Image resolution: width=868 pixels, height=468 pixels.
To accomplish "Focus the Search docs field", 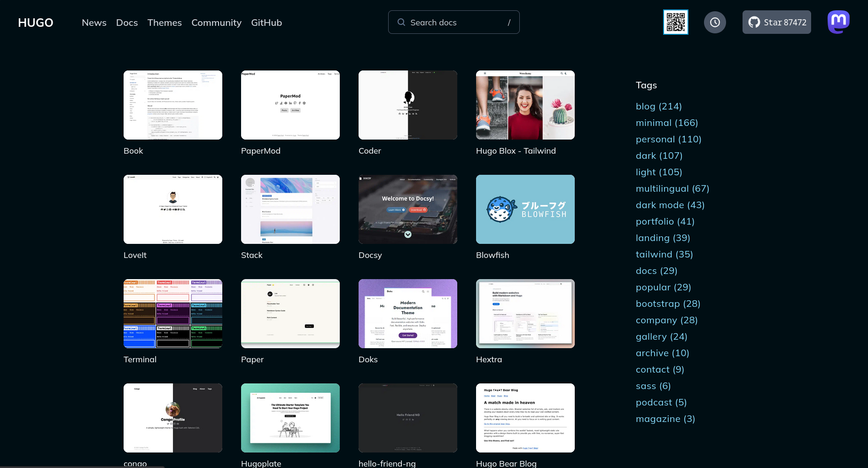I will pyautogui.click(x=454, y=22).
